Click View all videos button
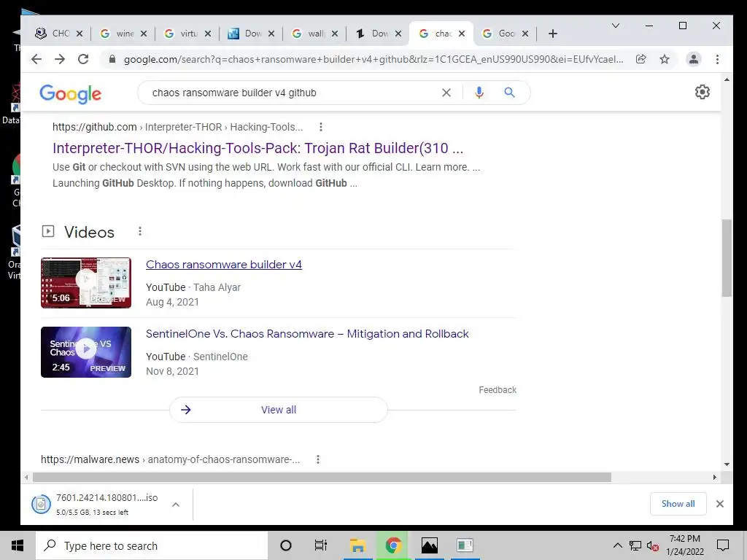 (279, 410)
